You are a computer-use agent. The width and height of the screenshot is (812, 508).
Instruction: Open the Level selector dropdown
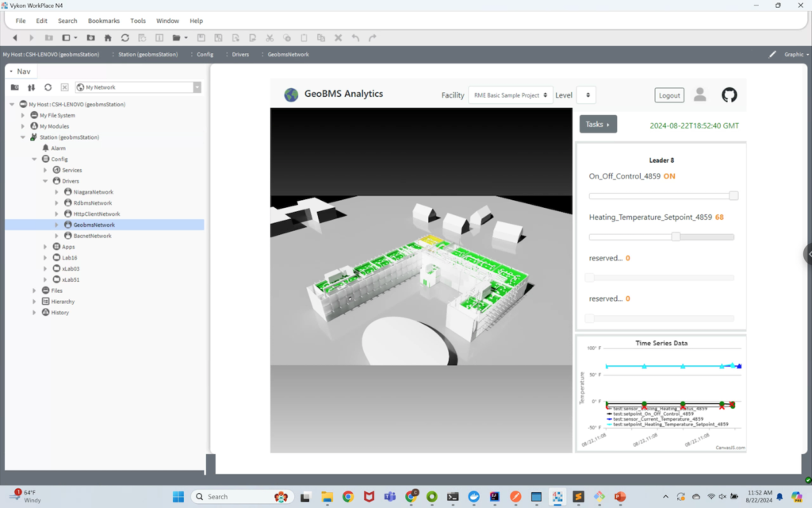[587, 95]
